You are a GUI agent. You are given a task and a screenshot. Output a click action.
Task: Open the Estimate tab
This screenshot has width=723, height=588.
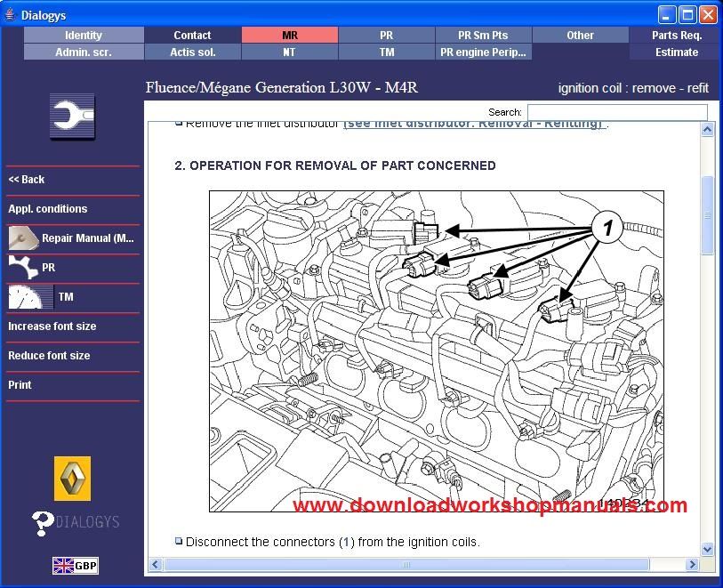[677, 52]
